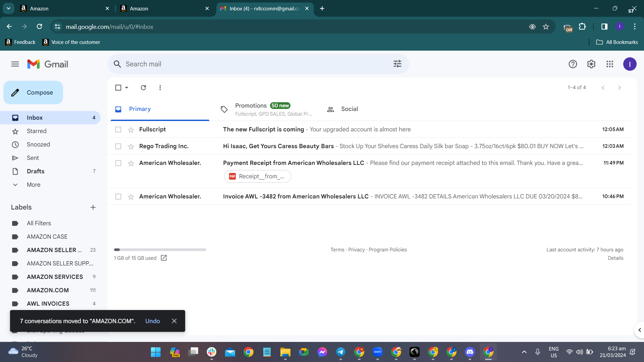The width and height of the screenshot is (644, 362).
Task: Open Slack from the taskbar
Action: (211, 352)
